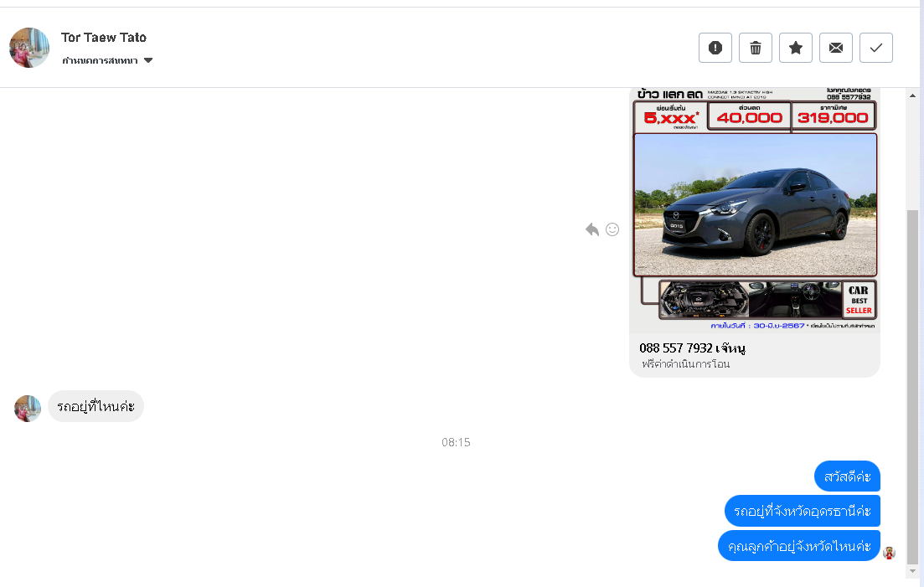Open the ad link titled 088 557 7932
The width and height of the screenshot is (924, 587).
(x=692, y=348)
